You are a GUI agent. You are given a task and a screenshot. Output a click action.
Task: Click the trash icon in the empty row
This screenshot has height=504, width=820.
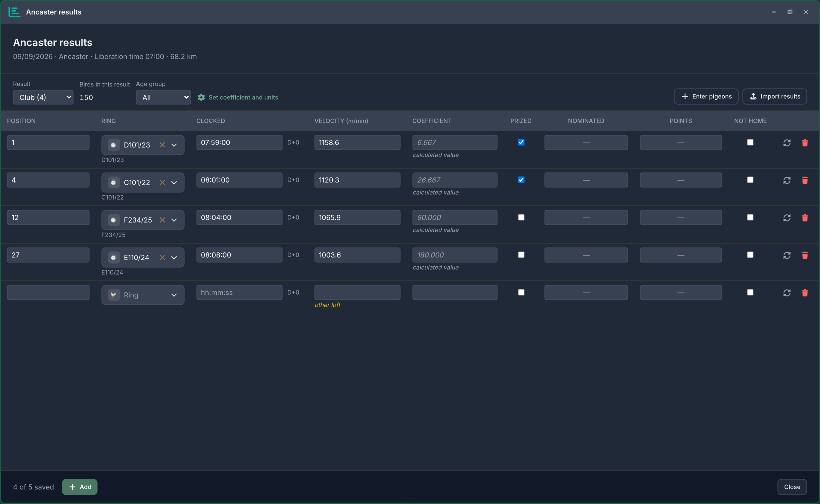click(805, 293)
